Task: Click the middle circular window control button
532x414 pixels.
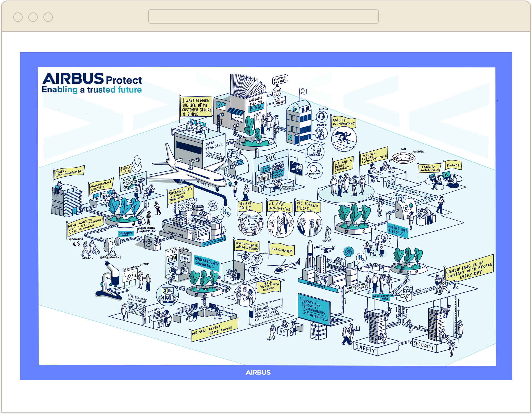Action: coord(33,17)
